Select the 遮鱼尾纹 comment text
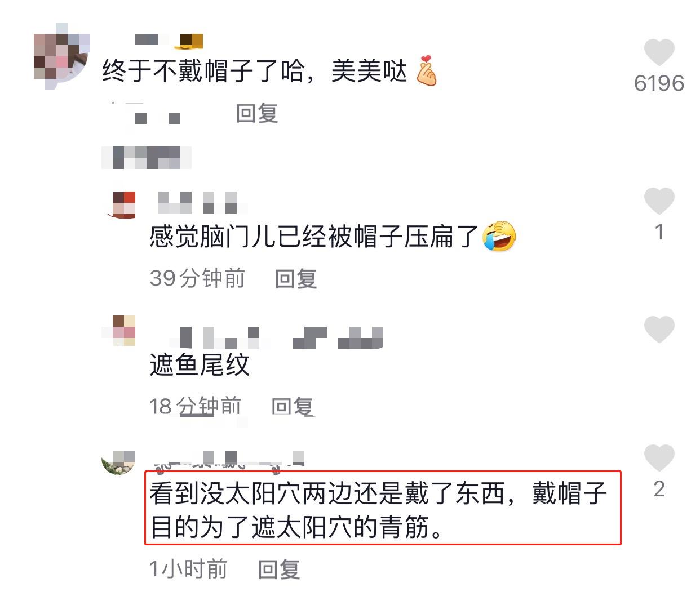Viewport: 700px width, 596px height. tap(200, 365)
